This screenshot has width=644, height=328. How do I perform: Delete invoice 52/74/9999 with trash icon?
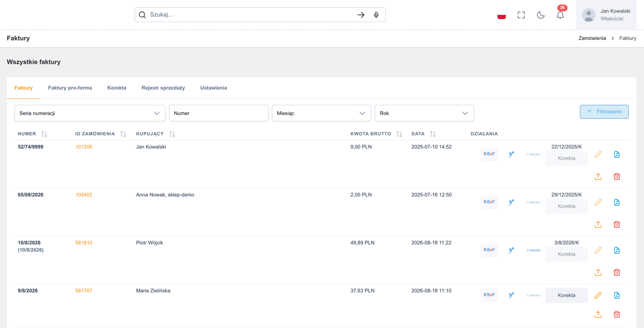point(617,177)
